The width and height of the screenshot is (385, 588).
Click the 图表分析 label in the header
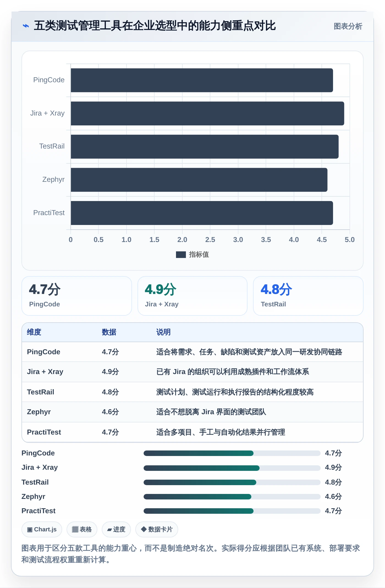point(348,26)
